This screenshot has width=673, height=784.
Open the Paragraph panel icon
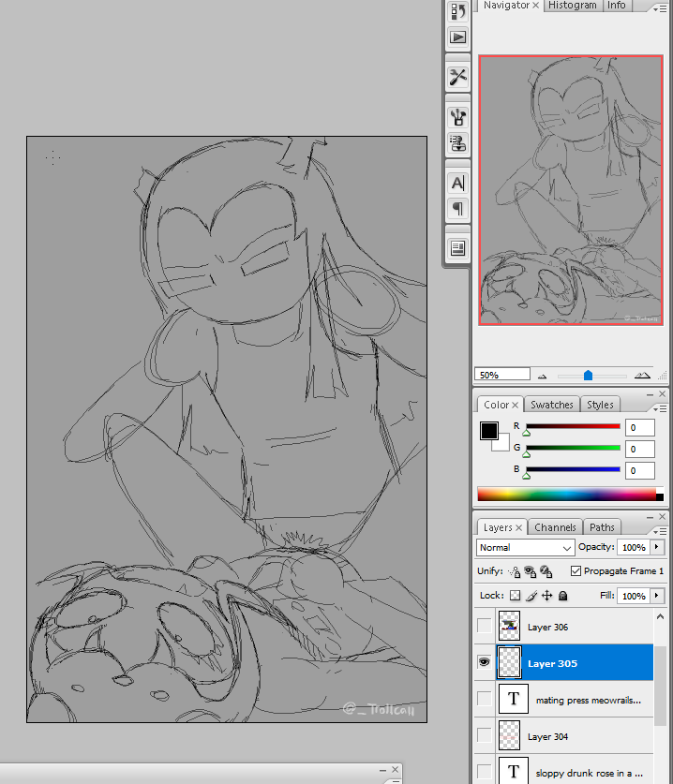click(457, 209)
